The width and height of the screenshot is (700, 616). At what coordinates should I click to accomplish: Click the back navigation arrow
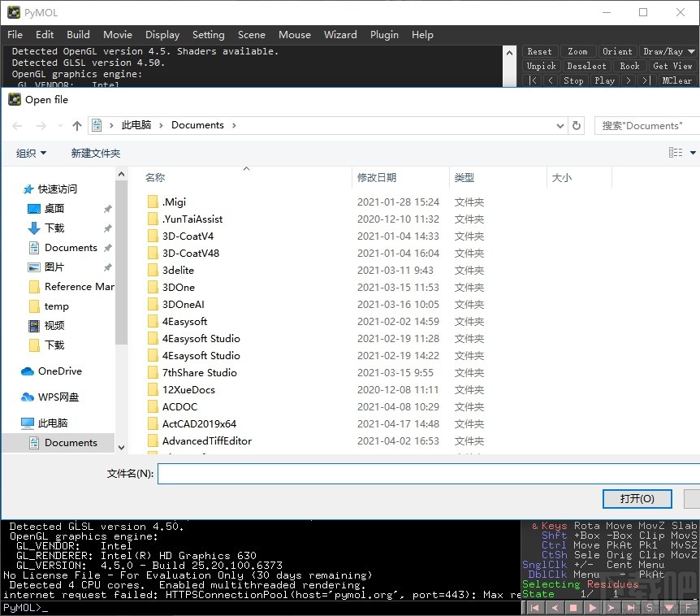[17, 126]
